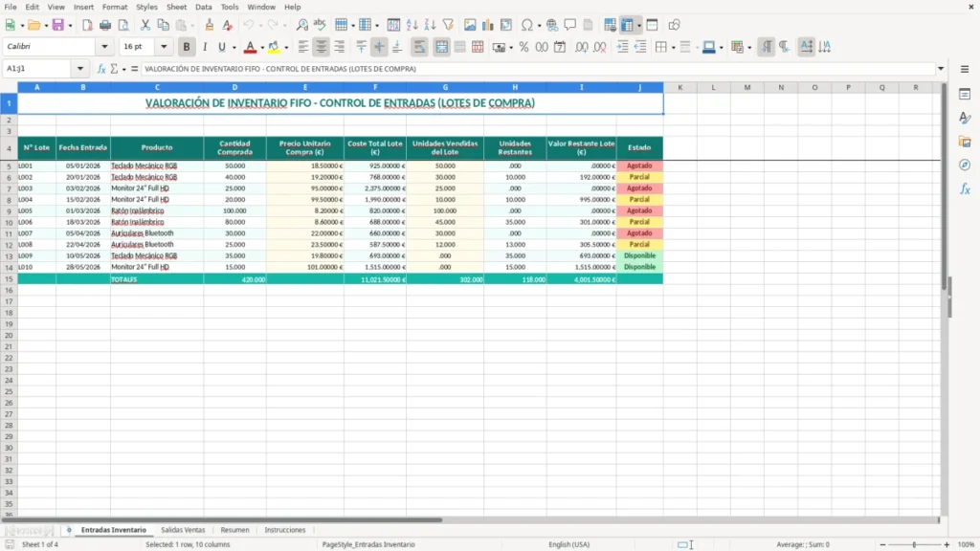Adjust the zoom slider in status bar
980x551 pixels.
point(914,544)
